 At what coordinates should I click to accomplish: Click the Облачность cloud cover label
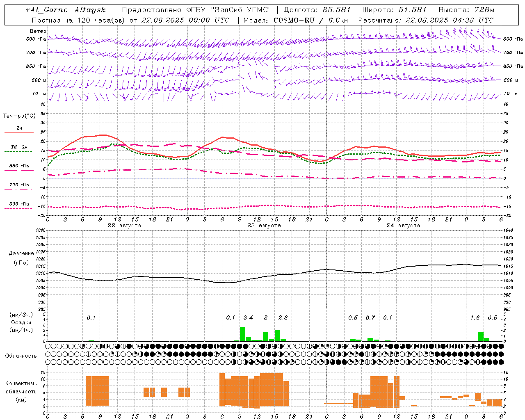point(21,356)
